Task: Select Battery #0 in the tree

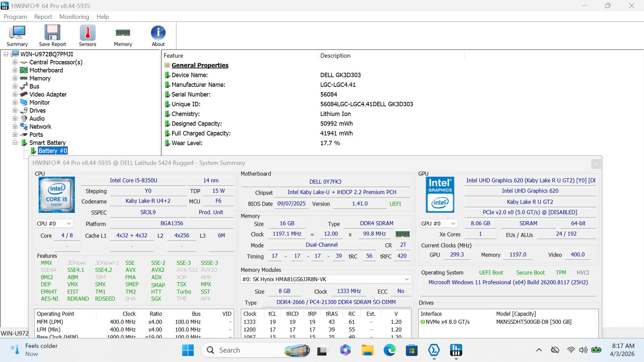Action: tap(53, 151)
